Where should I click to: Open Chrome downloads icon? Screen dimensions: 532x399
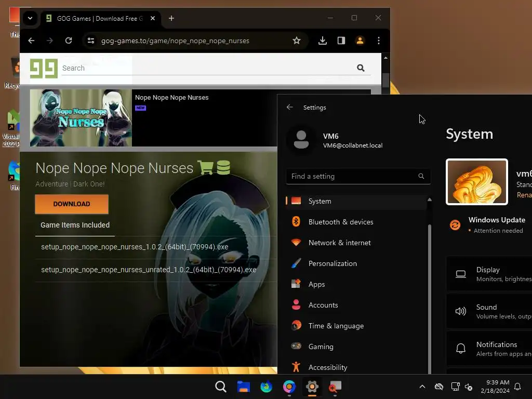(323, 41)
